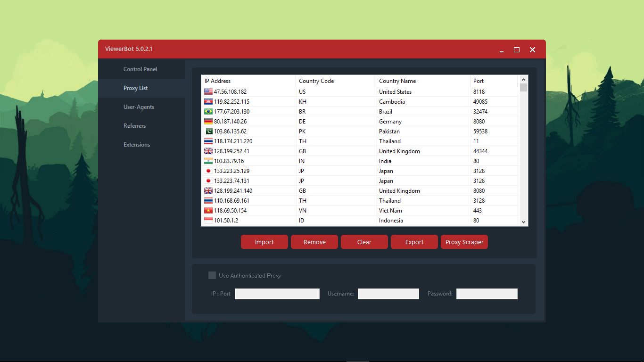Click the Cambodia flag icon
Viewport: 644px width, 362px height.
tap(208, 102)
